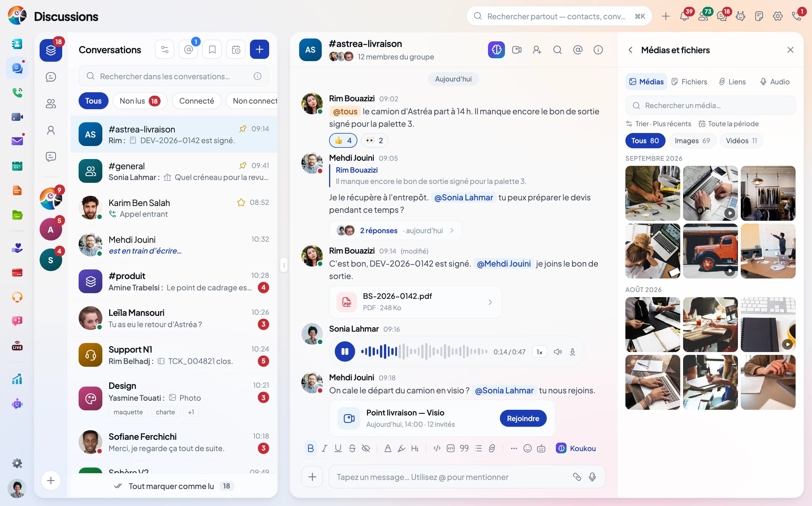Open the Koukou AI assistant in header
The image size is (812, 506).
tap(496, 50)
